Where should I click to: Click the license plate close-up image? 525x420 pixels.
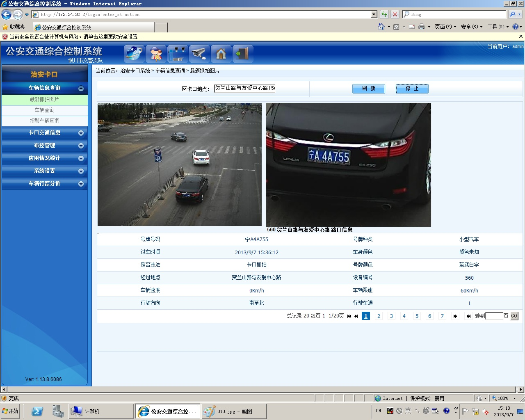(x=349, y=165)
